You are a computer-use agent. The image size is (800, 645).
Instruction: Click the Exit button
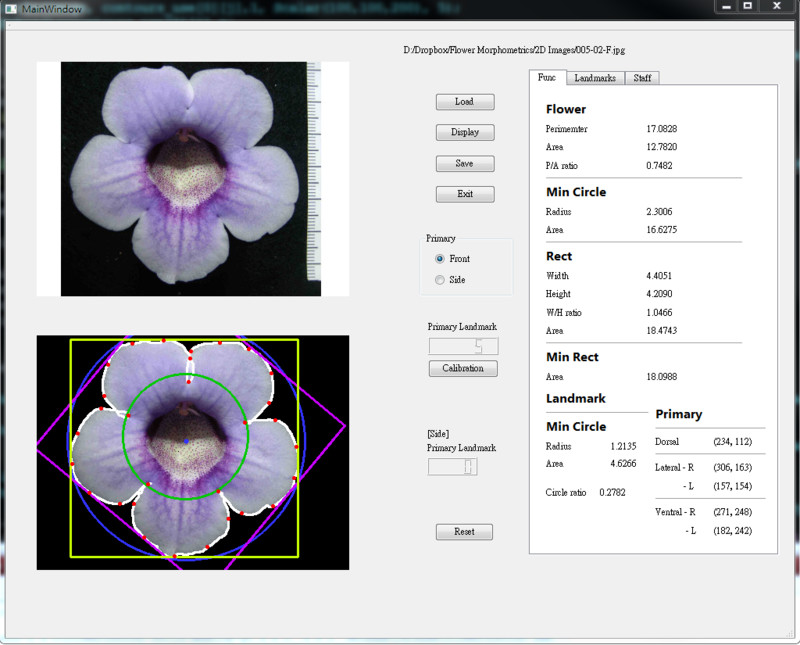pyautogui.click(x=465, y=194)
